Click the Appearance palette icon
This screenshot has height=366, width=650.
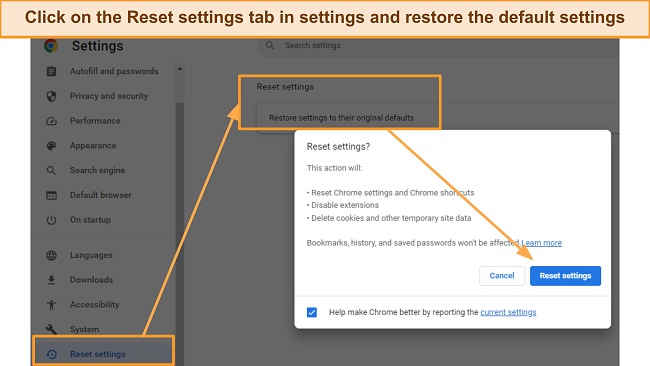[51, 146]
